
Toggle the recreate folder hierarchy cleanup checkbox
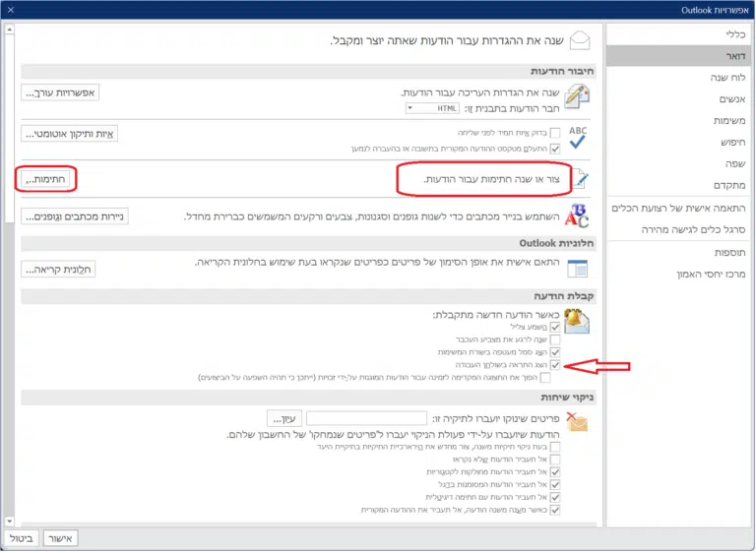click(555, 447)
